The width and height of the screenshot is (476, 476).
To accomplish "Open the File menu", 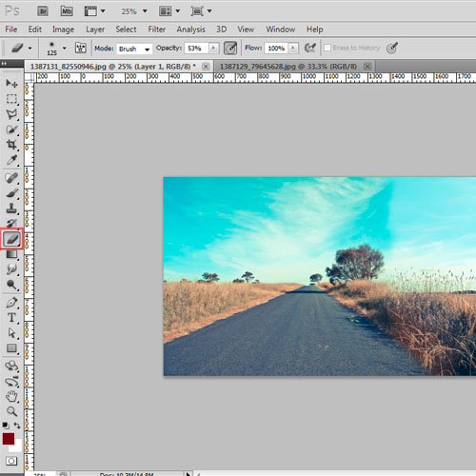I will 11,30.
